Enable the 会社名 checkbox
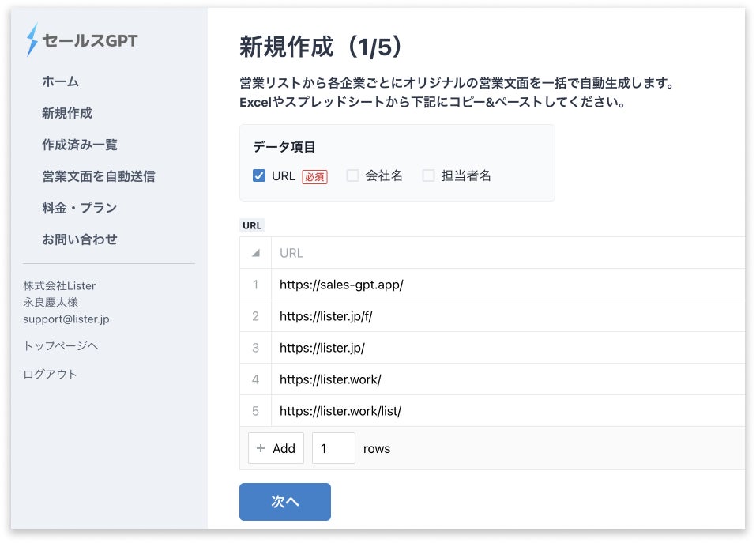 click(x=352, y=175)
